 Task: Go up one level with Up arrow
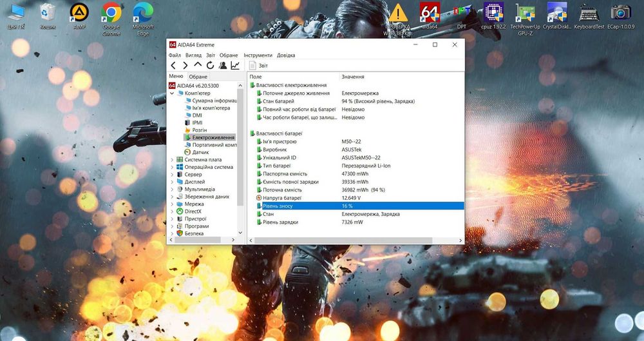pyautogui.click(x=198, y=65)
